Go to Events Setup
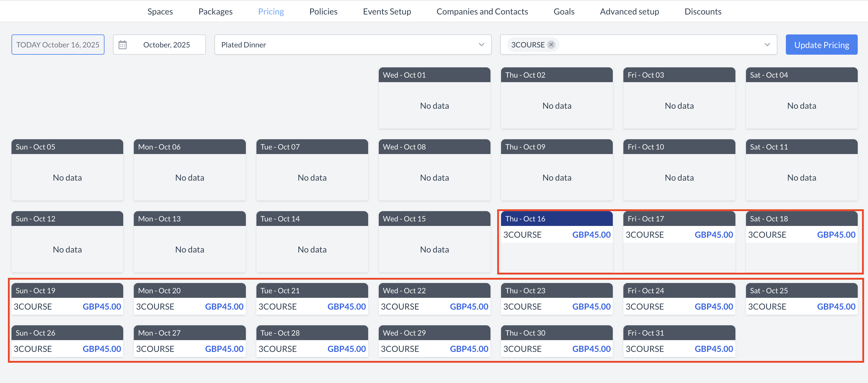Screen dimensions: 868x383 [387, 11]
